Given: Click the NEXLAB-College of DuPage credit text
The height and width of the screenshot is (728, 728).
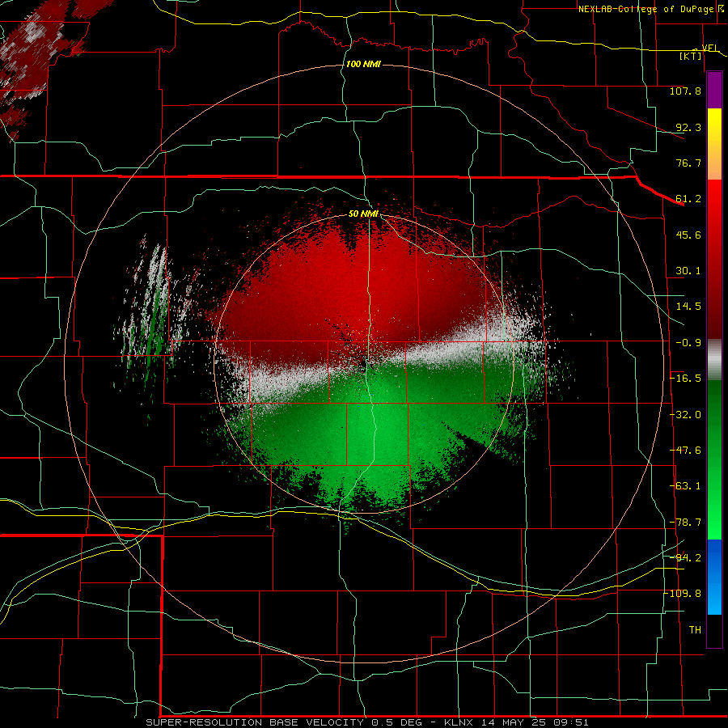Looking at the screenshot, I should [645, 9].
